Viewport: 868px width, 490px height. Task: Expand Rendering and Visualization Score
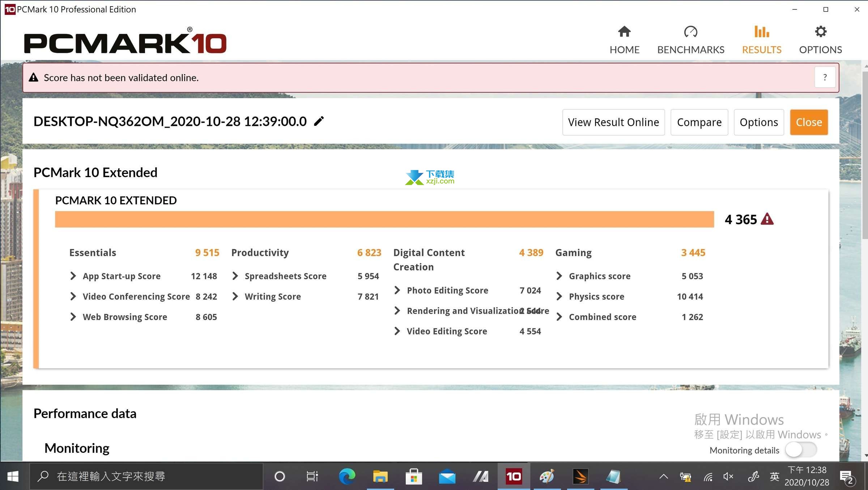[x=397, y=311]
